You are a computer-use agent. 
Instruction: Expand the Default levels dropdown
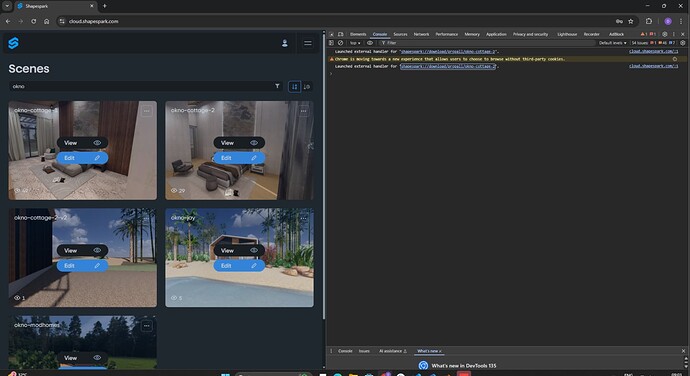tap(612, 43)
